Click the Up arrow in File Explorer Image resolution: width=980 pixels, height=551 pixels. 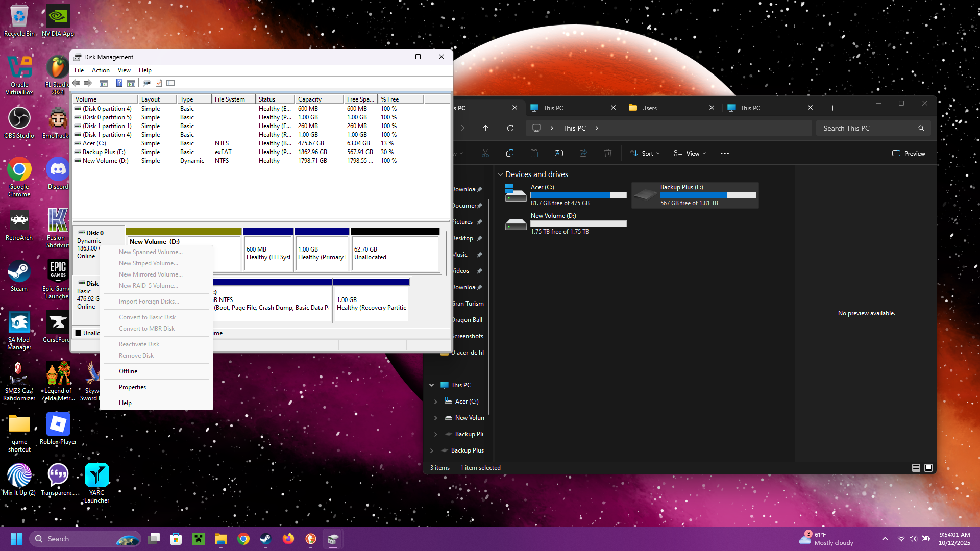tap(485, 128)
